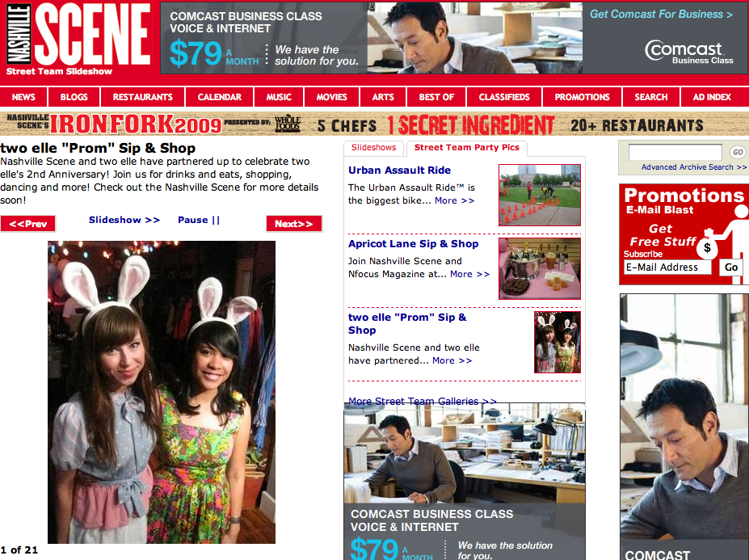
Task: Open the BLOGS menu item
Action: point(74,97)
